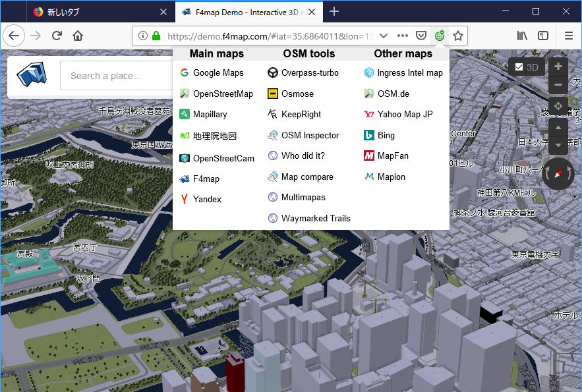Save page to Pocket

point(421,36)
